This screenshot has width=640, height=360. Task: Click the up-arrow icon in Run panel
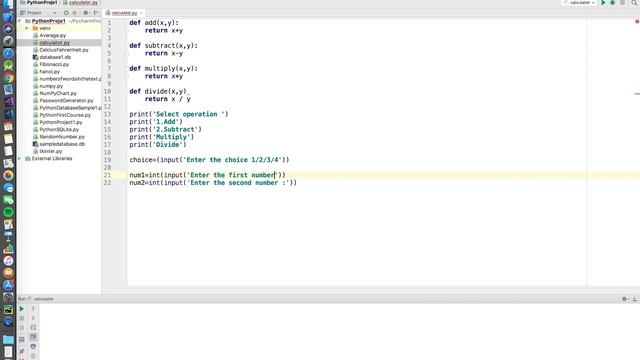[x=33, y=309]
